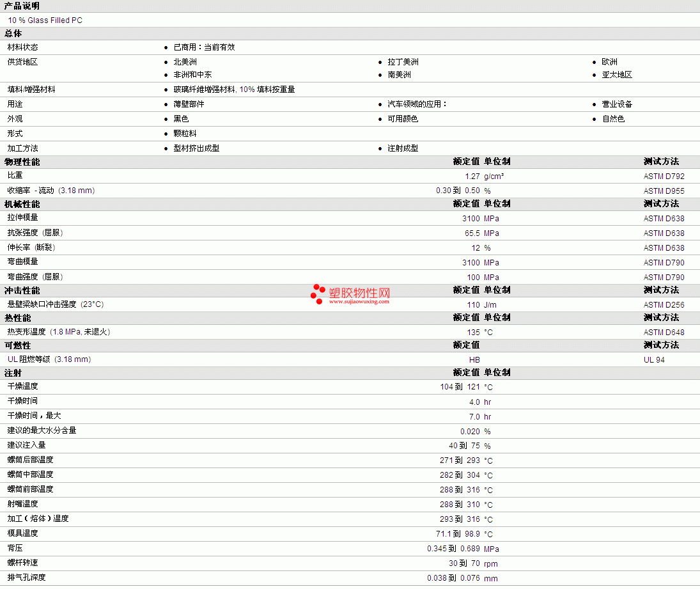Click 建议的最大水分含量 value 0.020

pos(470,432)
